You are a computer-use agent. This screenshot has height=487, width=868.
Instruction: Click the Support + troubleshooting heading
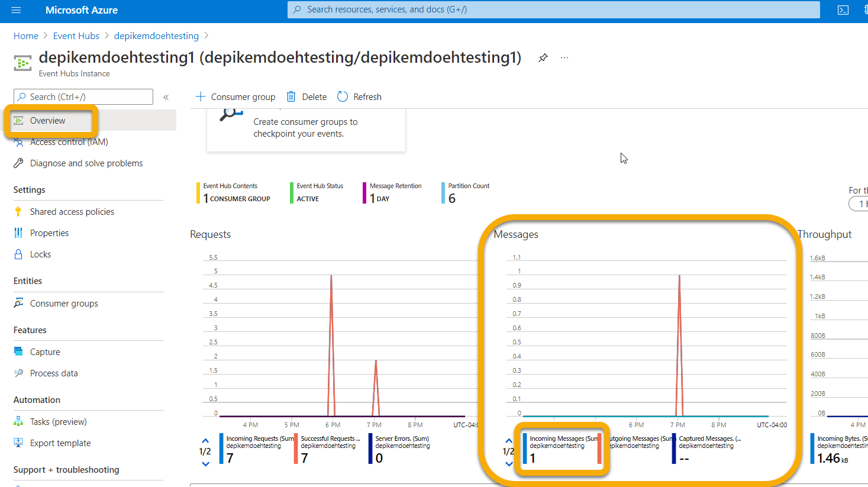pos(66,470)
